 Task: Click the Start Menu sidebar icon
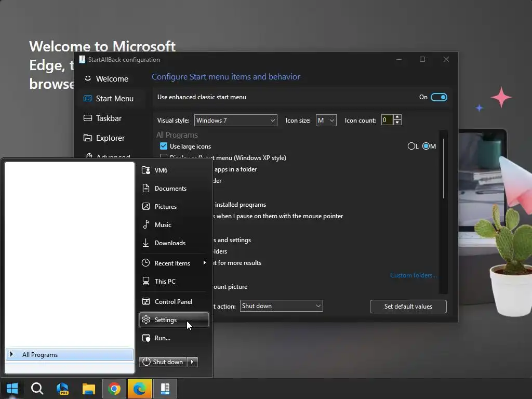click(88, 98)
